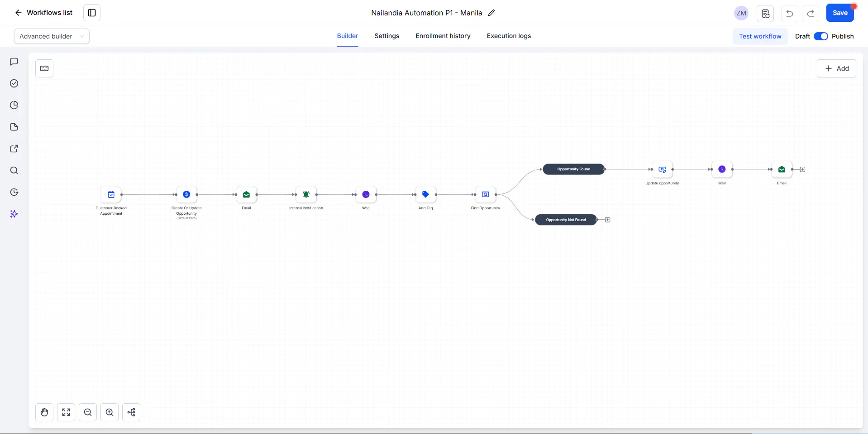Toggle the Draft/Publish switch
Viewport: 868px width, 434px height.
[821, 36]
